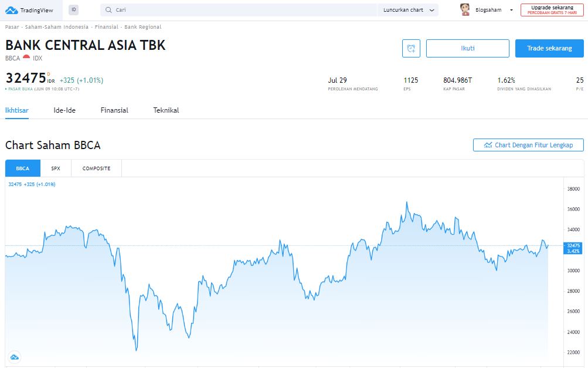588x368 pixels.
Task: Click the PASAR BUKA status text
Action: click(21, 89)
